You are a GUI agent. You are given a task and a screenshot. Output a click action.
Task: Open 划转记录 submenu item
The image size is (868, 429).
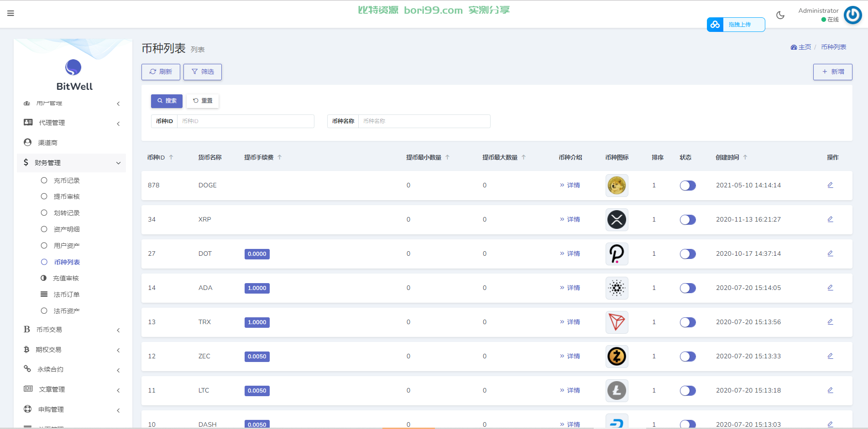[x=67, y=213]
